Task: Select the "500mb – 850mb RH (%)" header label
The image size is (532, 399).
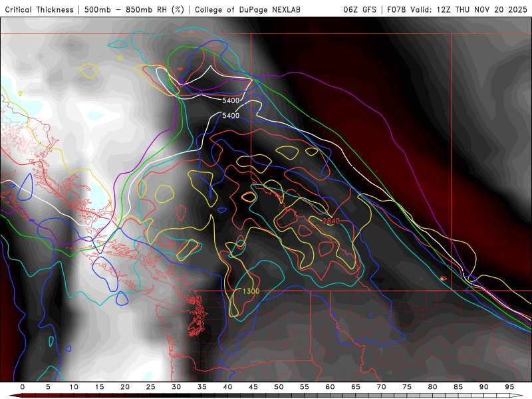Action: pos(134,9)
